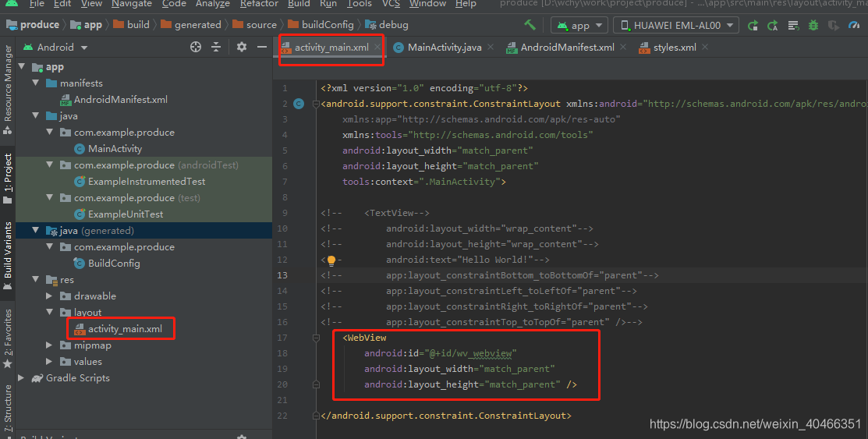
Task: Expand the values folder
Action: pos(50,362)
